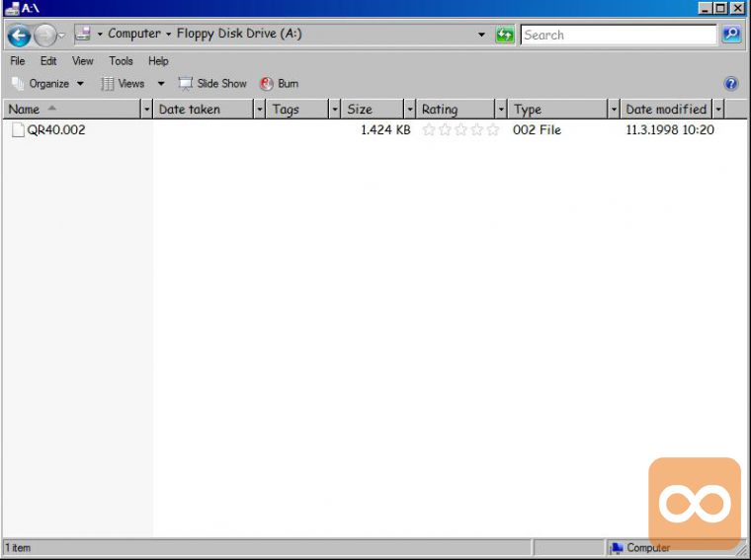Click the Computer segment in address bar
The height and width of the screenshot is (560, 751).
(x=134, y=34)
